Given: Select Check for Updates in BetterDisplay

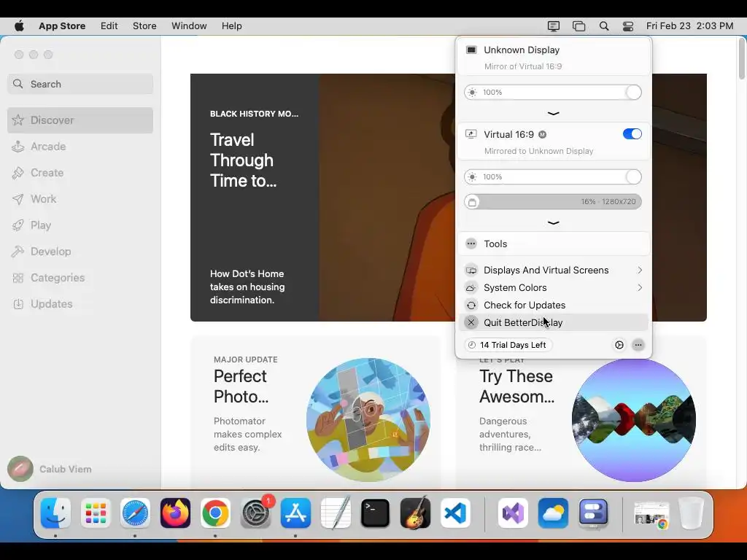Looking at the screenshot, I should coord(554,306).
